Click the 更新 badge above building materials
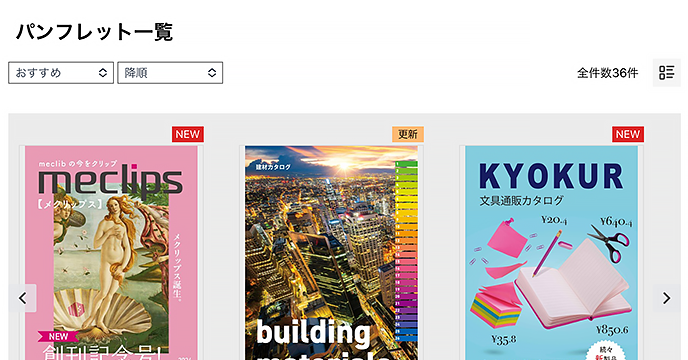688x360 pixels. tap(408, 134)
